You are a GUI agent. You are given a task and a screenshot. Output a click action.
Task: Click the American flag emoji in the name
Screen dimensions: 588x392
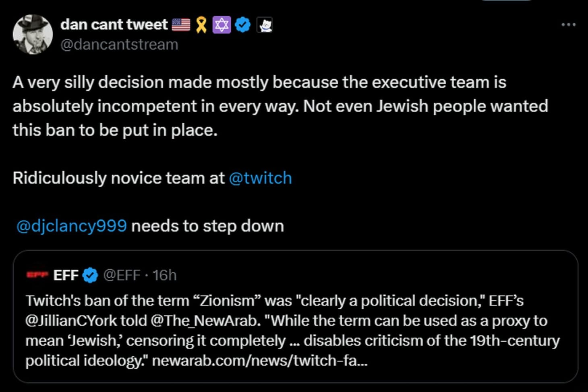click(181, 24)
